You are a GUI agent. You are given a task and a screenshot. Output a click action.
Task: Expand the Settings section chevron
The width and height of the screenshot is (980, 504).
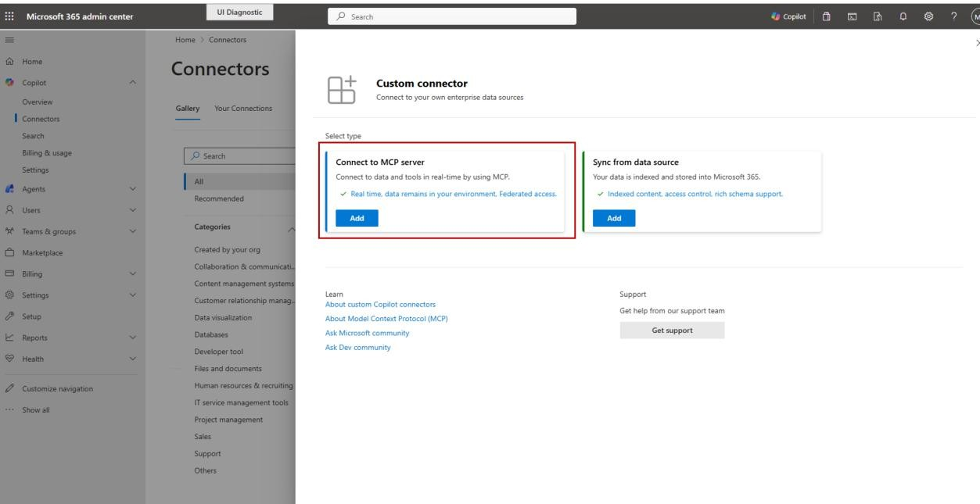point(132,295)
